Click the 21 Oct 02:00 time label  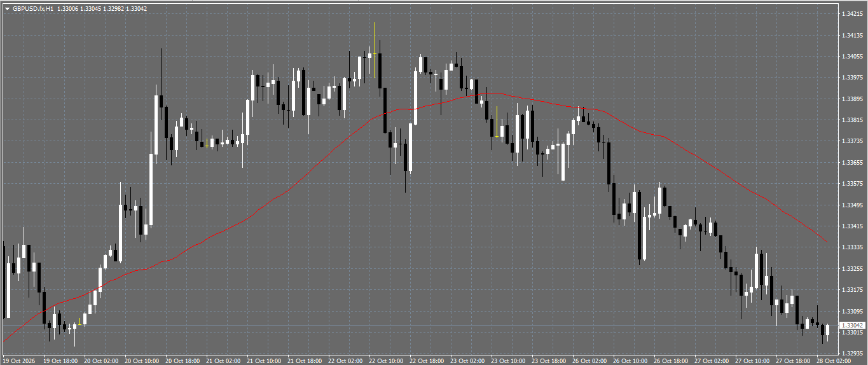point(223,361)
